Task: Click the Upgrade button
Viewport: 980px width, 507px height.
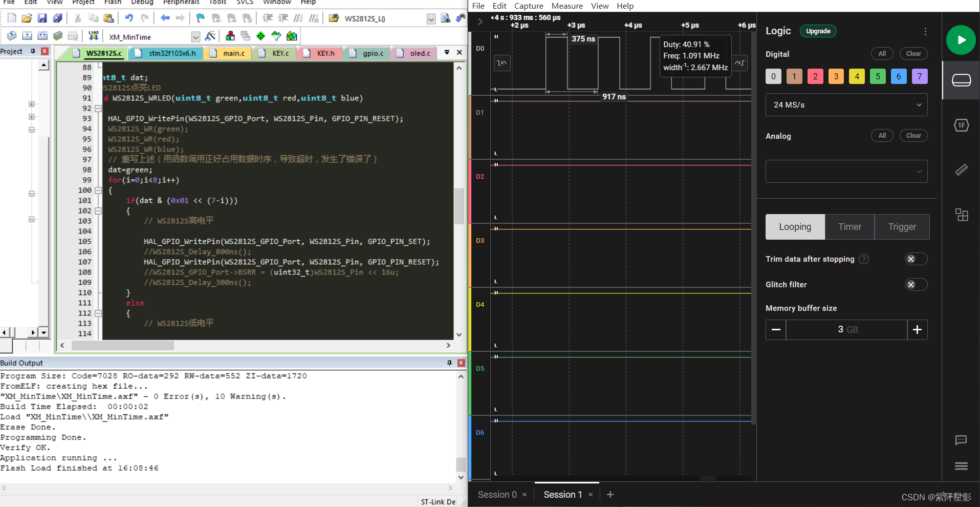Action: [818, 31]
